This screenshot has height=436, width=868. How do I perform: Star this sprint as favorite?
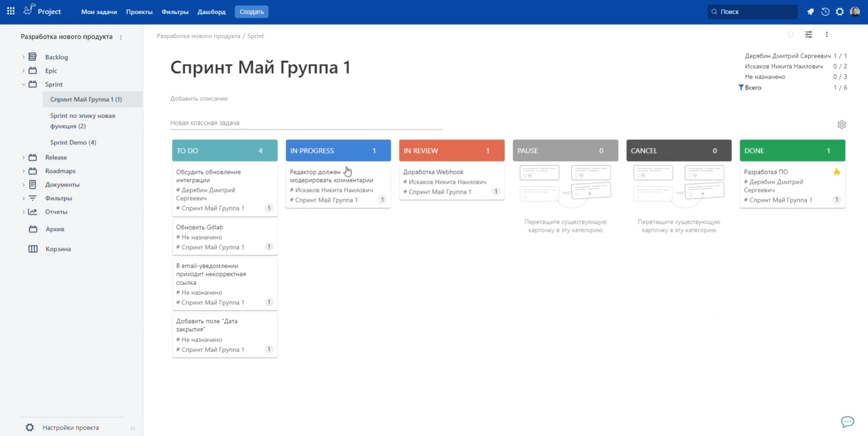point(790,34)
